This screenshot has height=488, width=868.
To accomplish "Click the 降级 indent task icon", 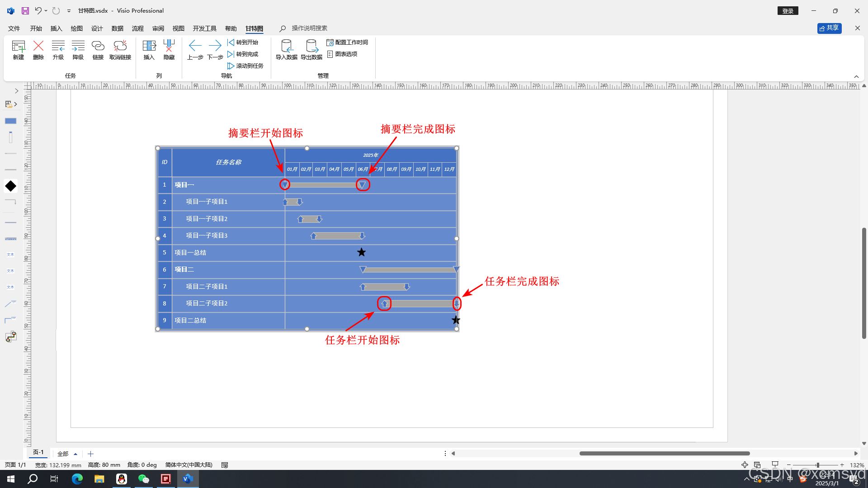I will 78,46.
